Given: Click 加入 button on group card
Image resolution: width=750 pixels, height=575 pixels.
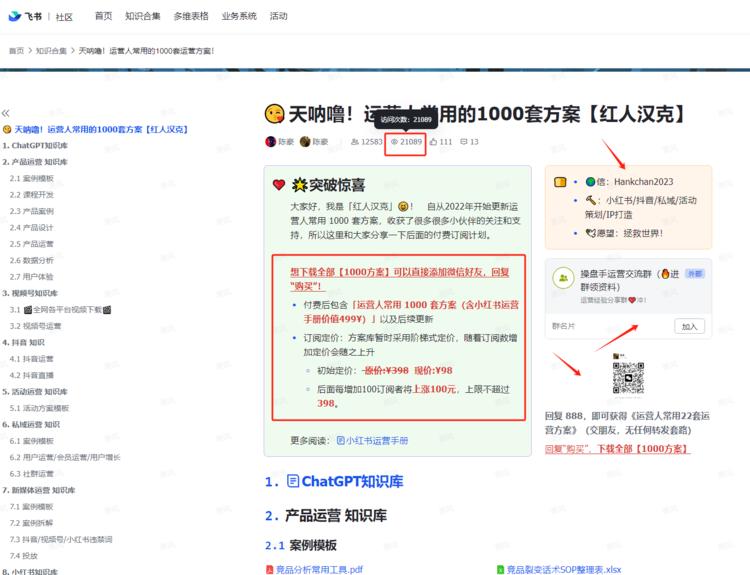Looking at the screenshot, I should [689, 327].
